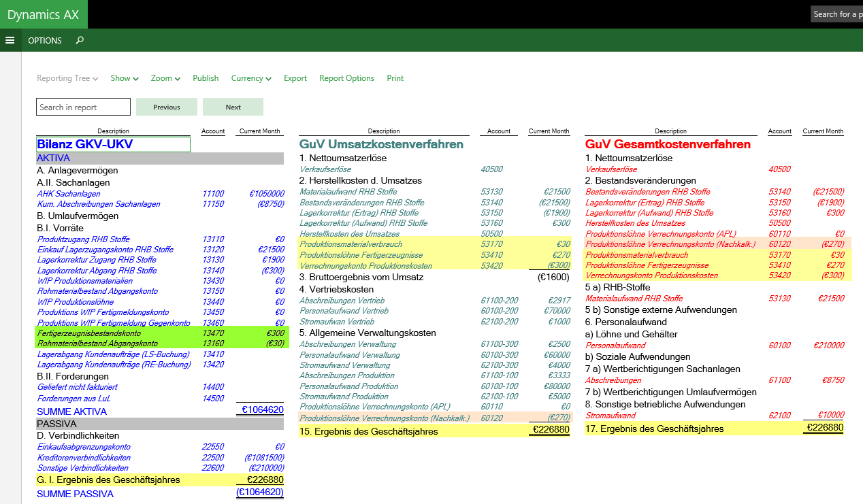Image resolution: width=863 pixels, height=504 pixels.
Task: Expand the Zoom dropdown
Action: click(165, 78)
